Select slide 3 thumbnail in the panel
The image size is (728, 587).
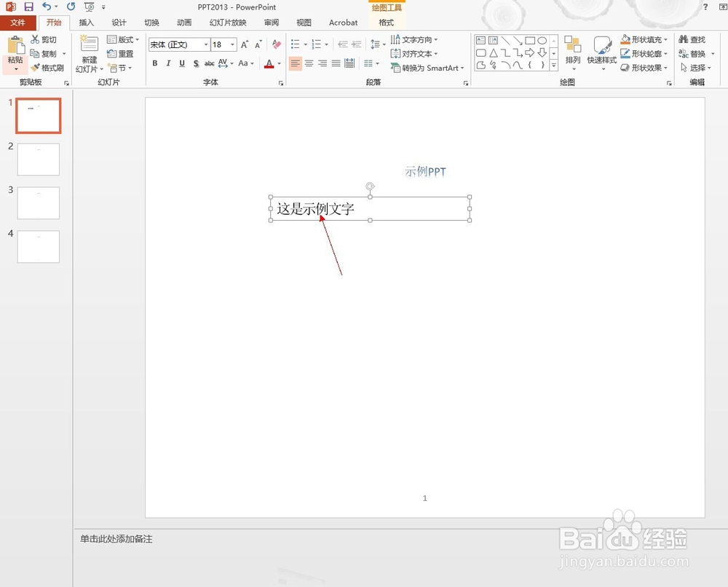(x=38, y=202)
